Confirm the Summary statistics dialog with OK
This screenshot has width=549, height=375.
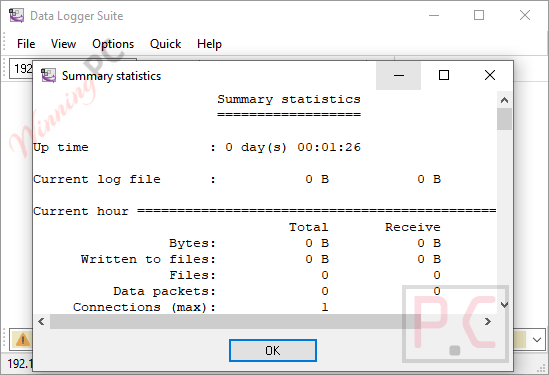(273, 350)
